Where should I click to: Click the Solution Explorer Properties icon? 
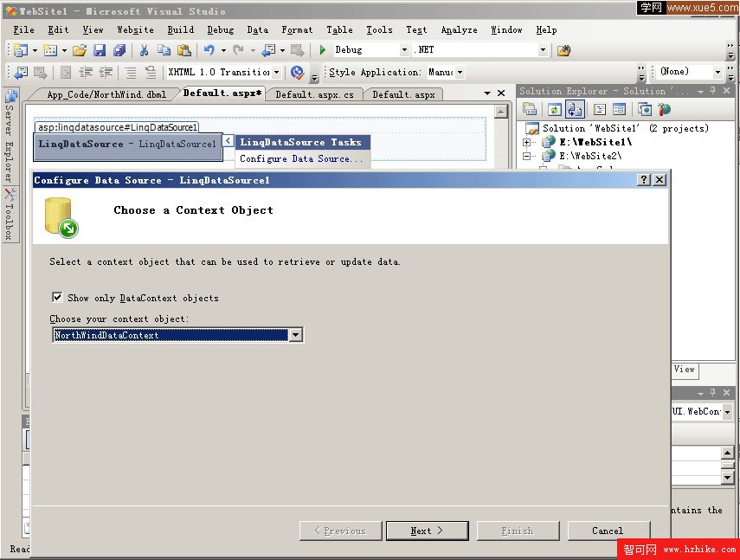pyautogui.click(x=530, y=109)
